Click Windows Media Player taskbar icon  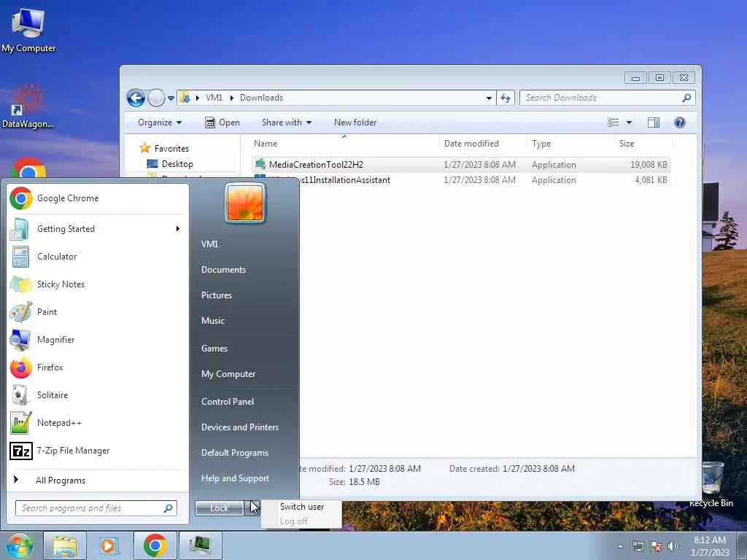pyautogui.click(x=109, y=545)
